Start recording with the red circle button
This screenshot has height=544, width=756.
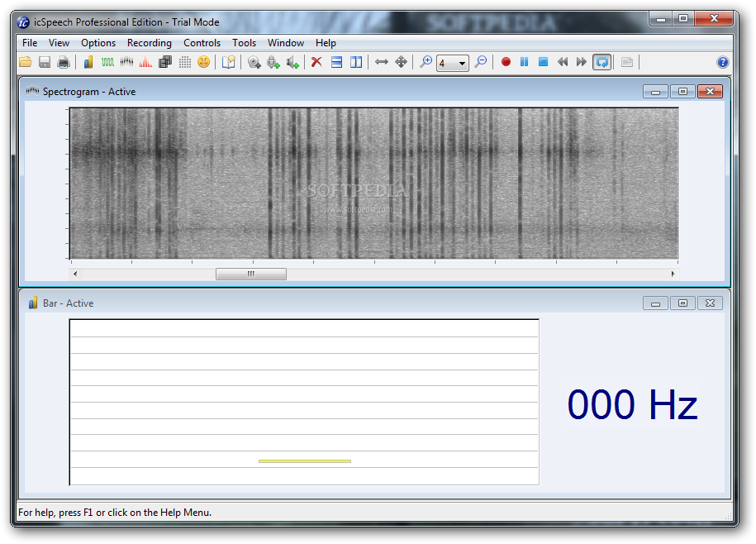click(506, 62)
